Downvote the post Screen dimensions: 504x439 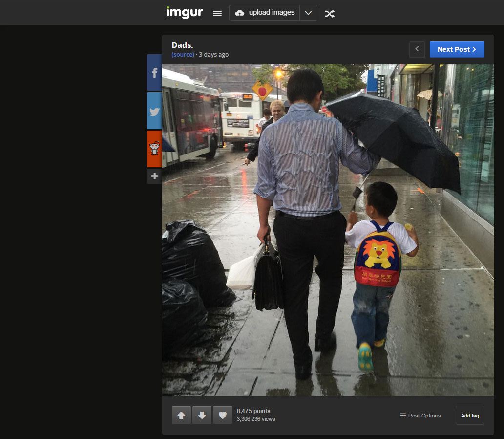pyautogui.click(x=202, y=415)
